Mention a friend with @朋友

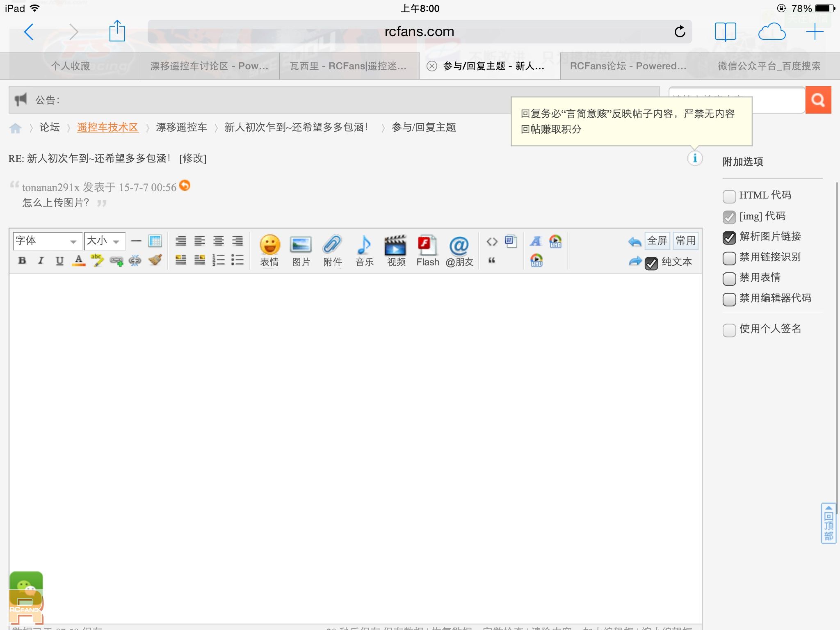click(x=459, y=251)
